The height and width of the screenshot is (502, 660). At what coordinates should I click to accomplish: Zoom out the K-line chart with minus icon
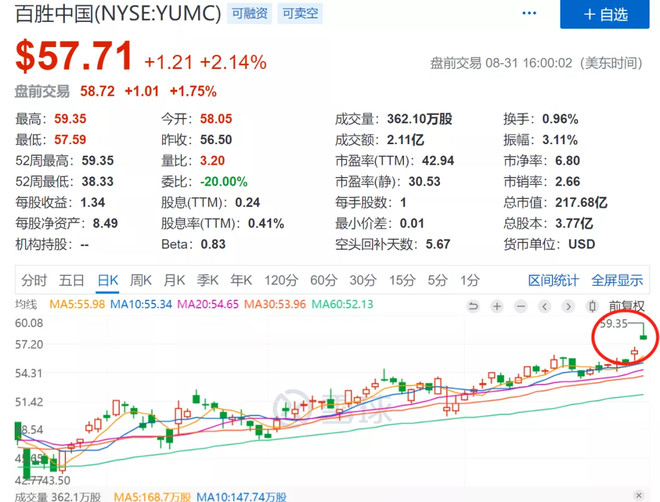coord(521,306)
